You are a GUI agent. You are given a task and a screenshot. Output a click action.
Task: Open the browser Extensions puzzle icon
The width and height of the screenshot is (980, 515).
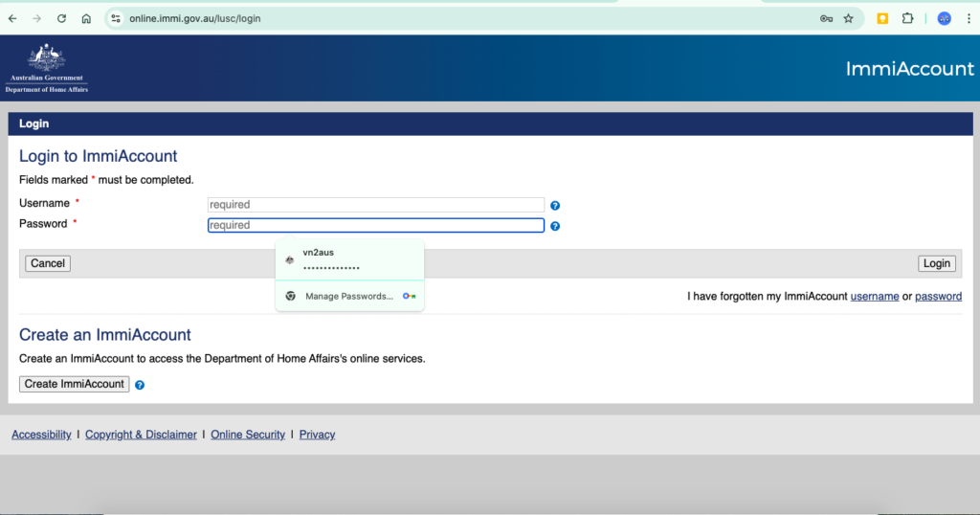[x=907, y=18]
